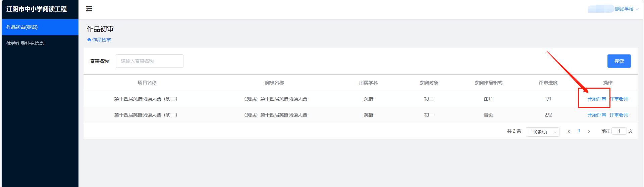Click the 作品初审 breadcrumb link

pyautogui.click(x=101, y=40)
